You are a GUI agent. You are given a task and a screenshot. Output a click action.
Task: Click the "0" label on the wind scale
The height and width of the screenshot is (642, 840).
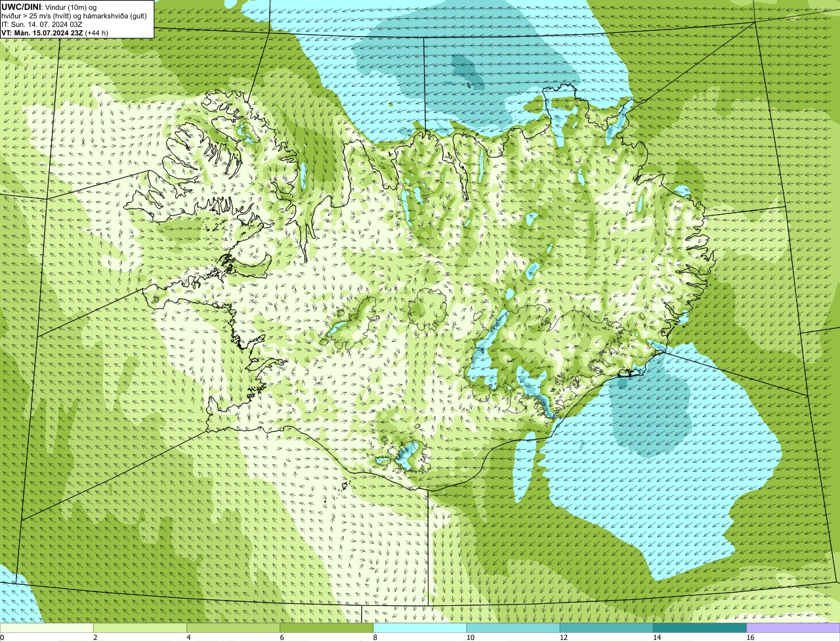coord(2,637)
